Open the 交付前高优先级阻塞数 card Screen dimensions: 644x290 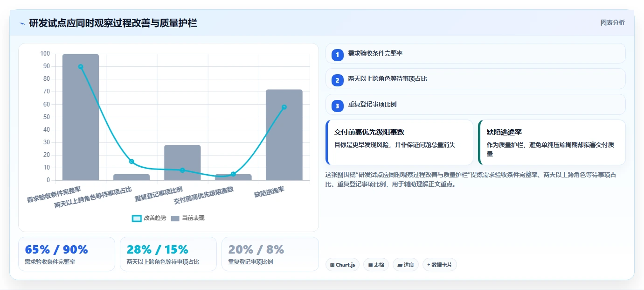[399, 142]
